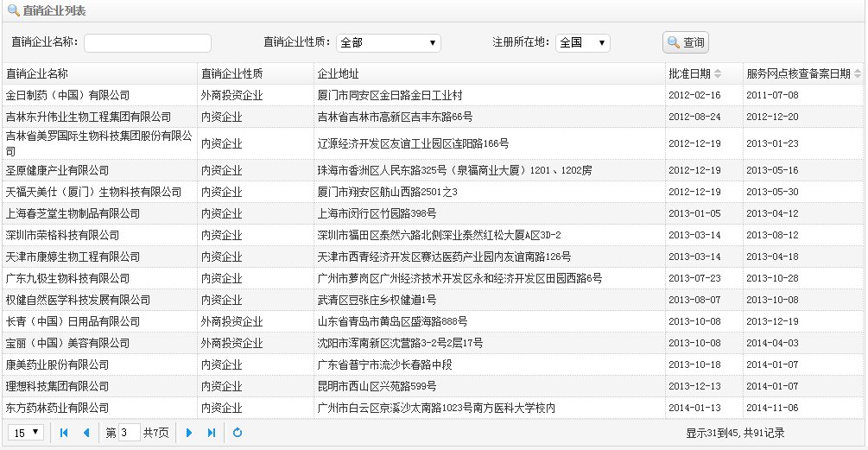Select 东方药林药业有限公司
The height and width of the screenshot is (450, 868).
pos(57,408)
